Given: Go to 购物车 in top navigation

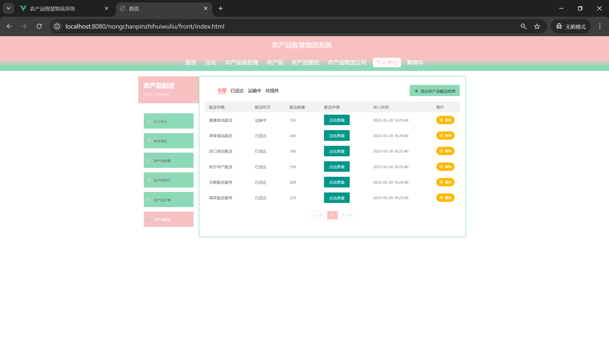Looking at the screenshot, I should click(415, 63).
